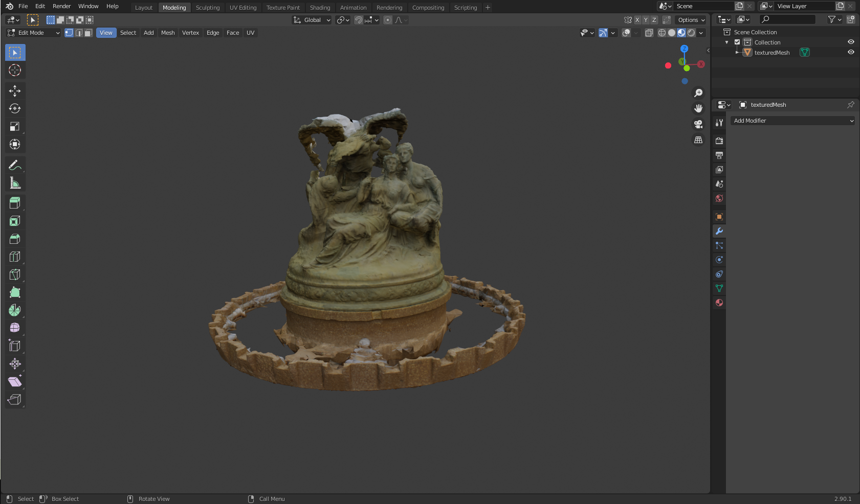Select the Inset Faces tool
The image size is (860, 504).
click(15, 221)
